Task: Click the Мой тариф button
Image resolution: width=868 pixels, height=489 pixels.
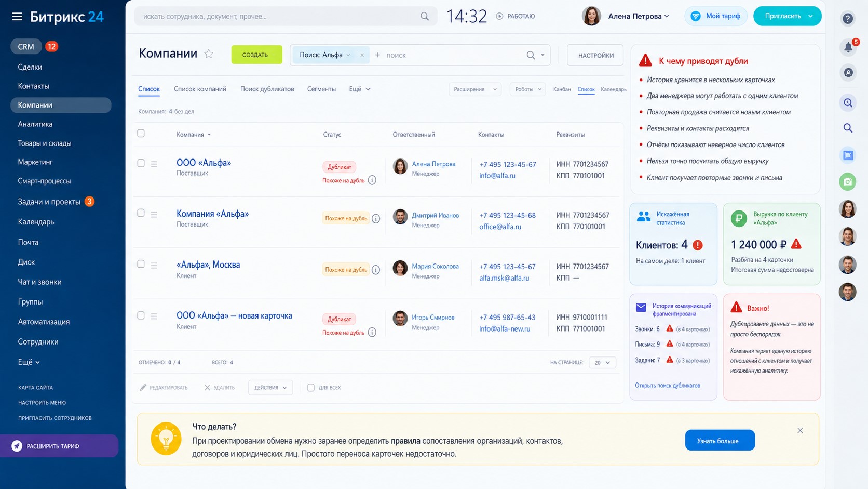Action: [715, 16]
